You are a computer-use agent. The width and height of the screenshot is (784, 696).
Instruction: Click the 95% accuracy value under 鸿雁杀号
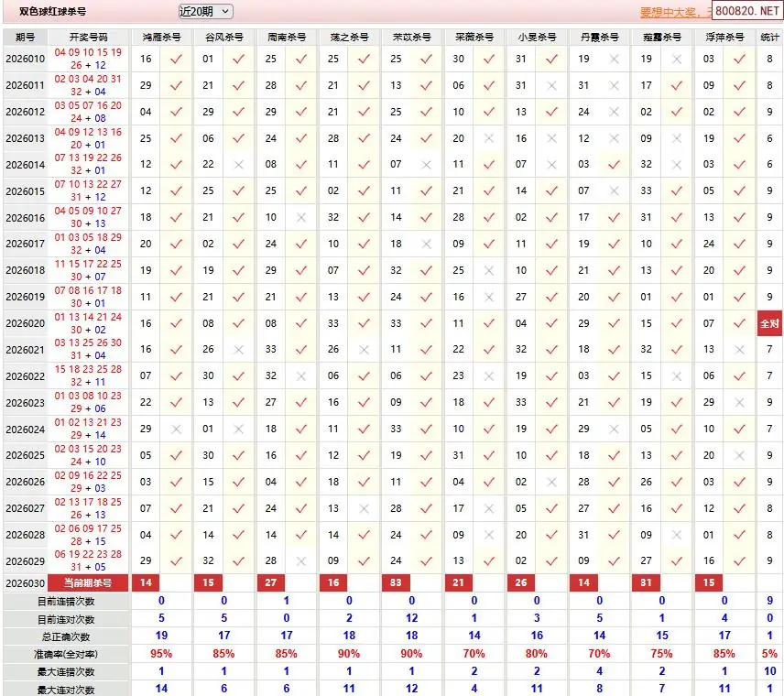(x=161, y=654)
